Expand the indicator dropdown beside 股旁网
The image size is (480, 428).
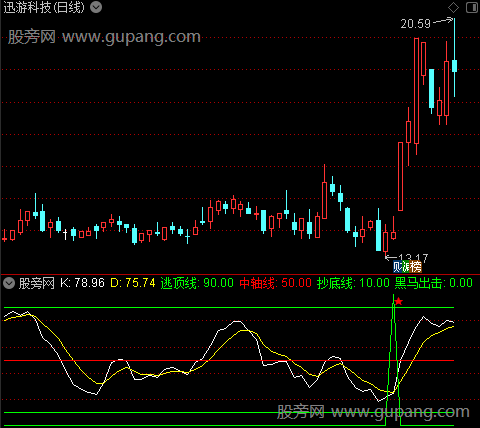pos(9,283)
